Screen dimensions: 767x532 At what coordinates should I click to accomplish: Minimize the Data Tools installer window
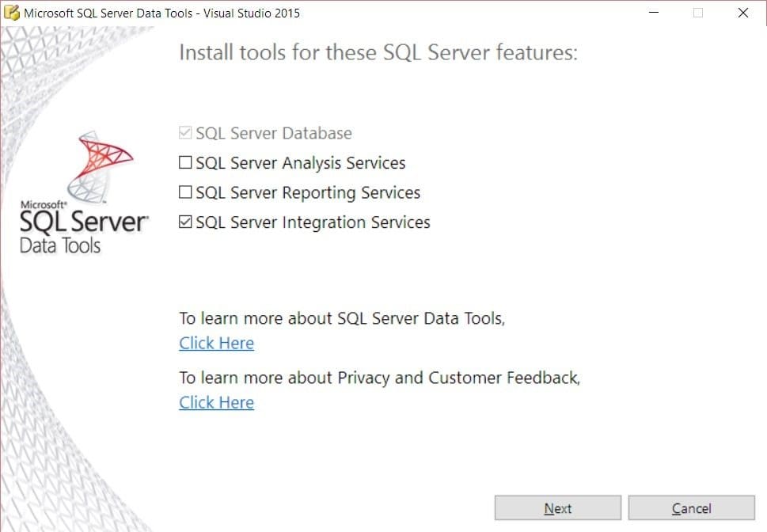point(654,13)
